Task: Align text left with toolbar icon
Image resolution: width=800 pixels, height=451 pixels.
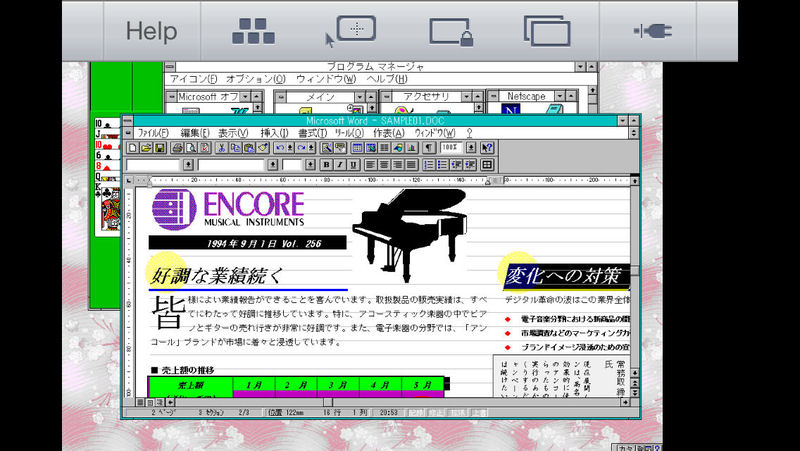Action: point(370,165)
